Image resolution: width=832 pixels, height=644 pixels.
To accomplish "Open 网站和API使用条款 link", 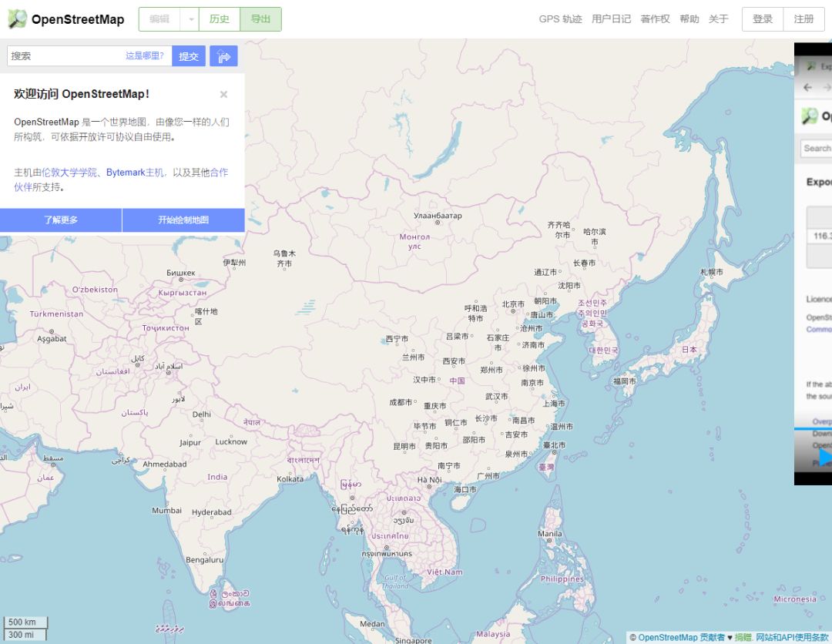I will (x=792, y=637).
